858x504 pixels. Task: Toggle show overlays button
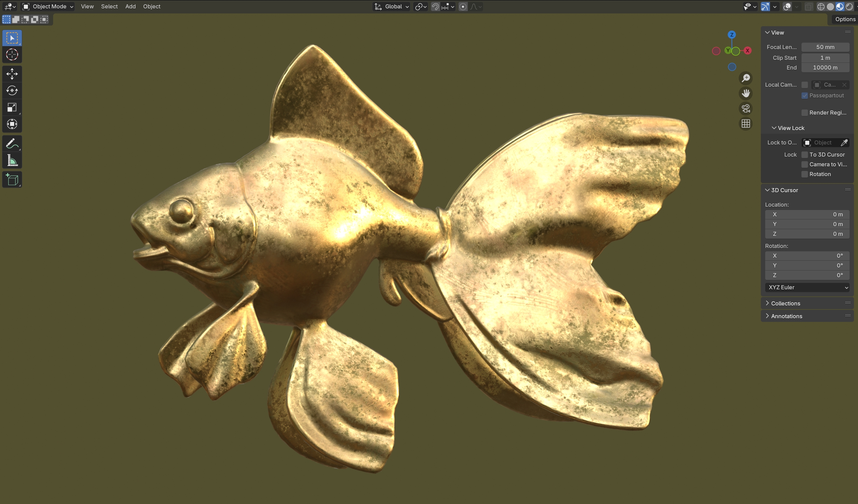pyautogui.click(x=787, y=6)
